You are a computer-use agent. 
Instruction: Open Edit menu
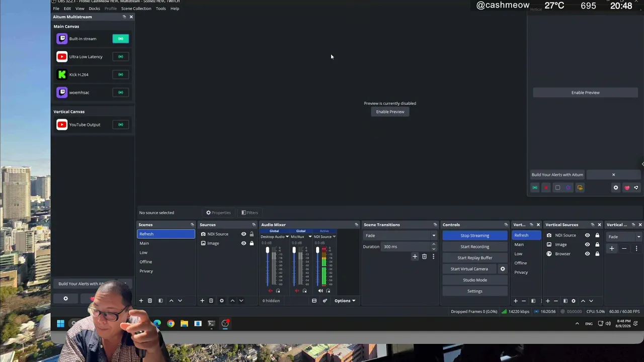click(x=67, y=9)
